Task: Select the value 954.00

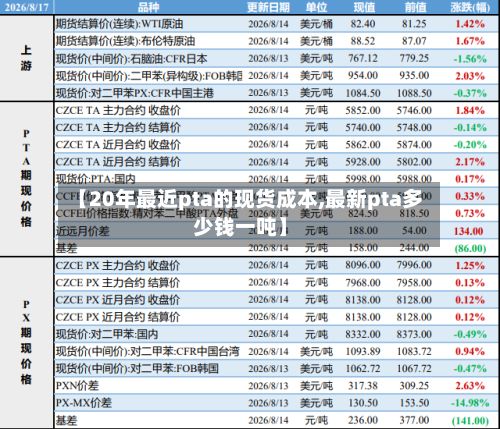Action: tap(363, 76)
